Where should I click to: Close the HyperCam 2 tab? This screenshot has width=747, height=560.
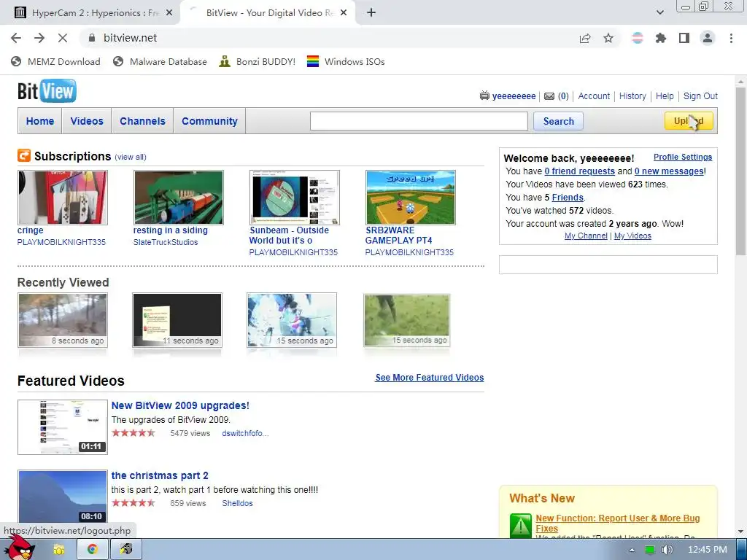pos(169,13)
